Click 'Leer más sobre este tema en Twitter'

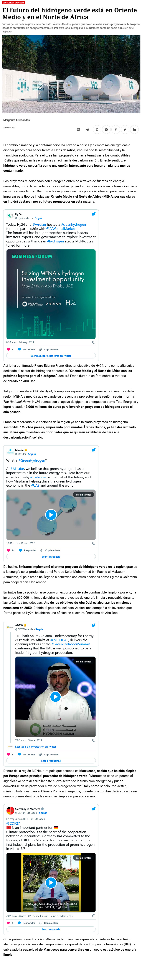coord(51,356)
